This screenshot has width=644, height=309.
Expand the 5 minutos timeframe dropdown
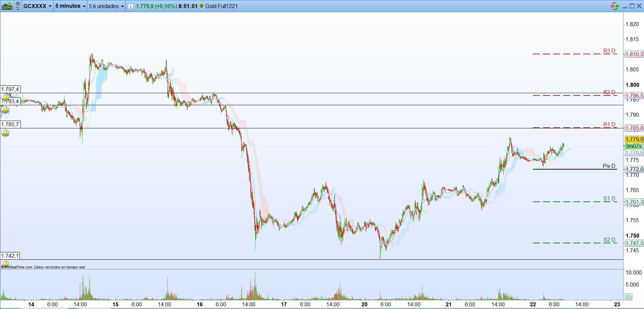pos(70,6)
